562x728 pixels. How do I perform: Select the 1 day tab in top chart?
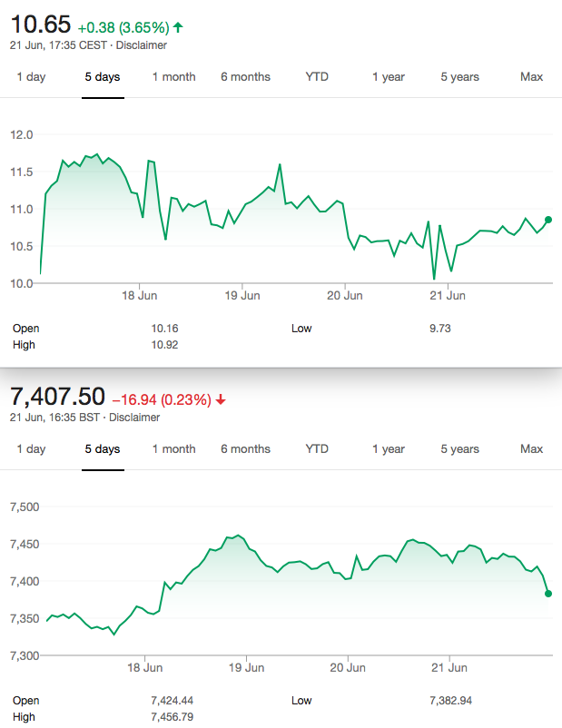(31, 76)
